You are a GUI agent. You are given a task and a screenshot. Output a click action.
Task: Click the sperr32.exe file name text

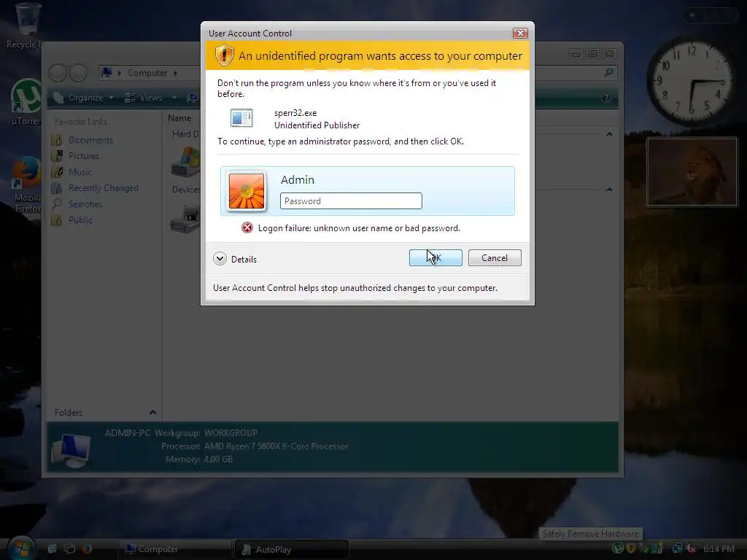coord(295,113)
